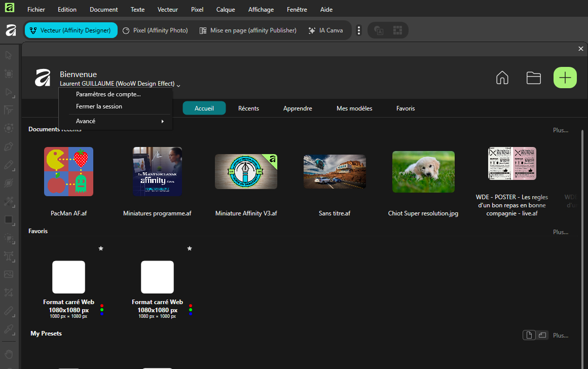Viewport: 588px width, 369px height.
Task: Click the green plus new document button
Action: 565,78
